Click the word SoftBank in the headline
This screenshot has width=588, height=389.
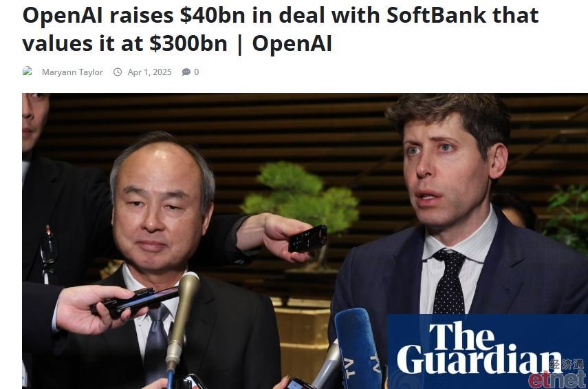click(x=437, y=15)
